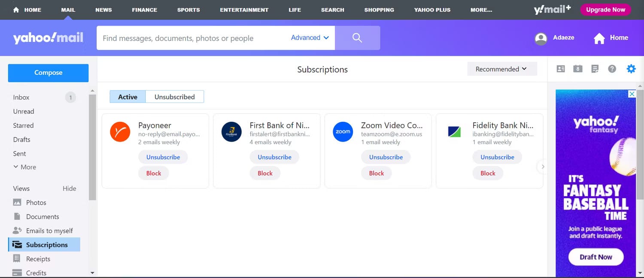Hide the Views section
The height and width of the screenshot is (278, 644).
click(x=69, y=188)
